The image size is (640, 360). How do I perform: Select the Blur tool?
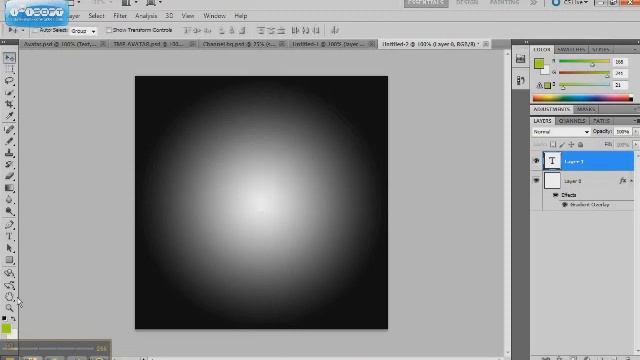coord(9,200)
